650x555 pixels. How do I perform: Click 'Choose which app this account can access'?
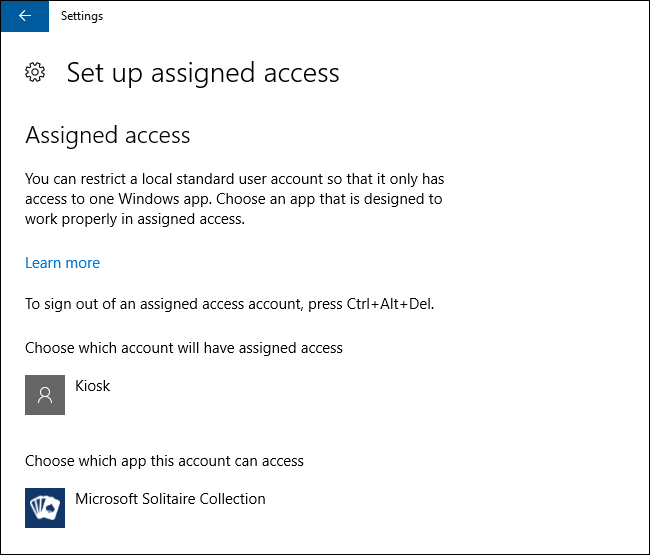coord(164,461)
